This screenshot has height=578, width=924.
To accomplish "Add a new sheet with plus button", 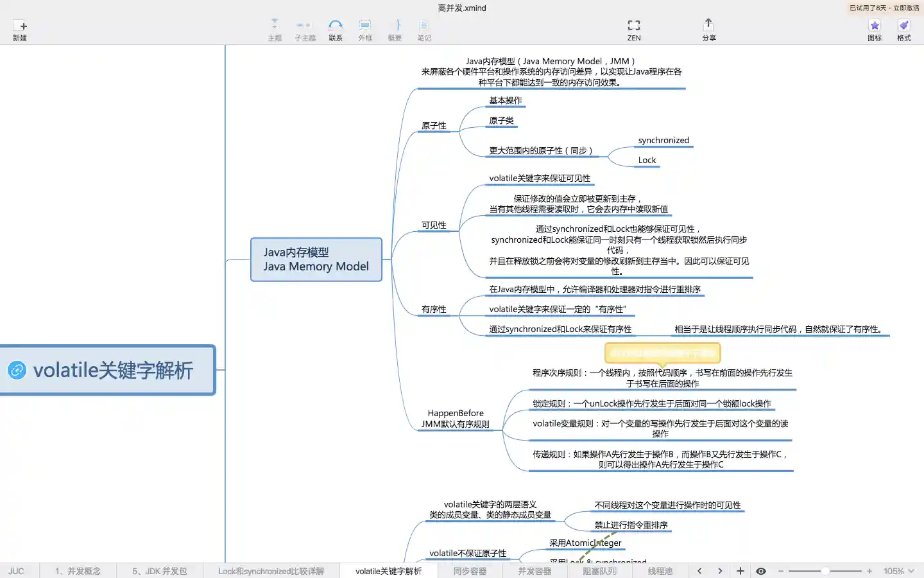I will (740, 571).
